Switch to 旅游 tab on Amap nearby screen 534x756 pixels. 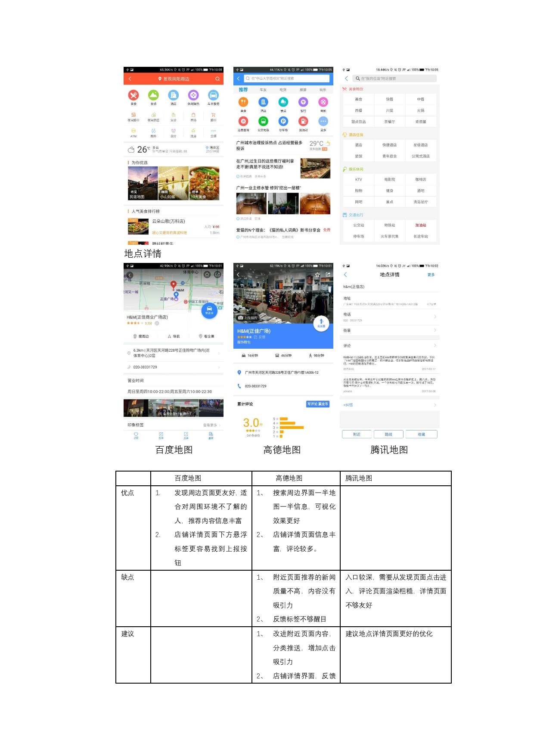(303, 90)
